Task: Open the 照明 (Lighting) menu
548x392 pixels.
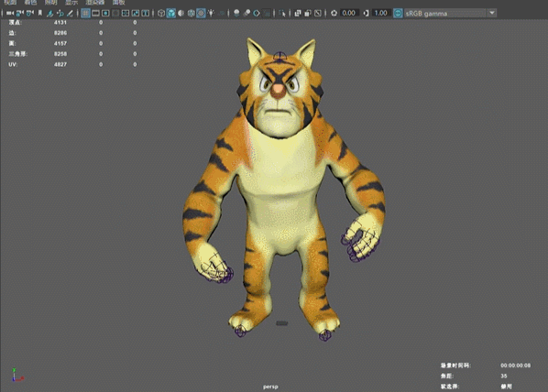Action: coord(50,3)
